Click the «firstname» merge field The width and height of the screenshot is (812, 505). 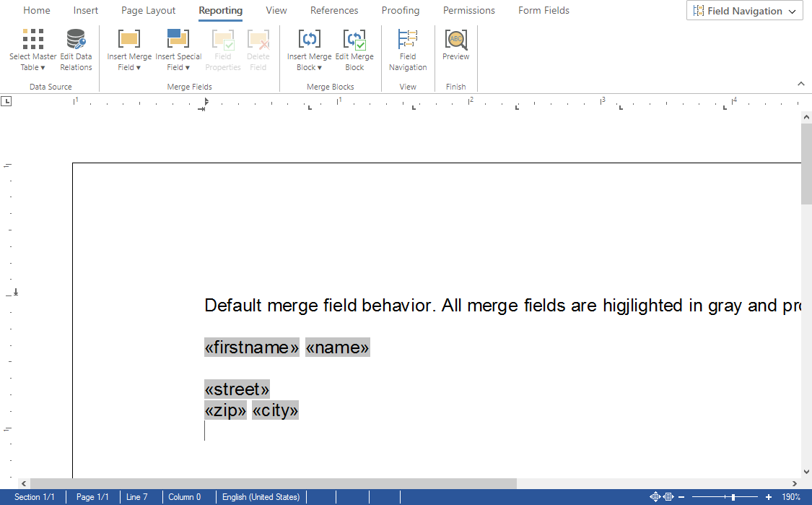coord(252,347)
